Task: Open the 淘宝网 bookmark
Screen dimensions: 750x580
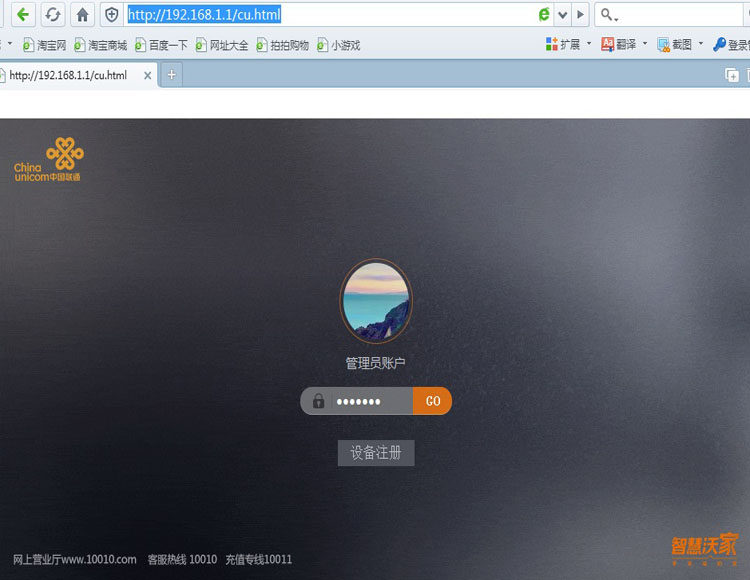Action: click(x=44, y=45)
